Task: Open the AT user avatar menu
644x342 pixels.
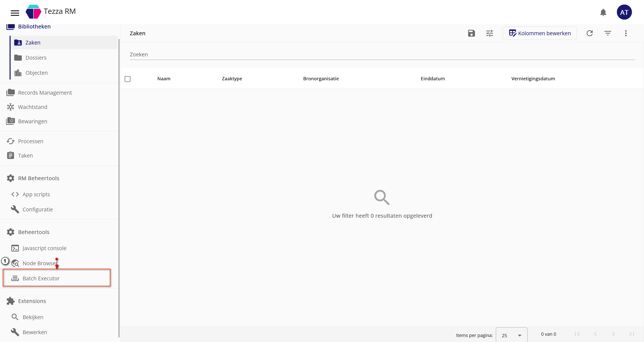Action: tap(624, 12)
